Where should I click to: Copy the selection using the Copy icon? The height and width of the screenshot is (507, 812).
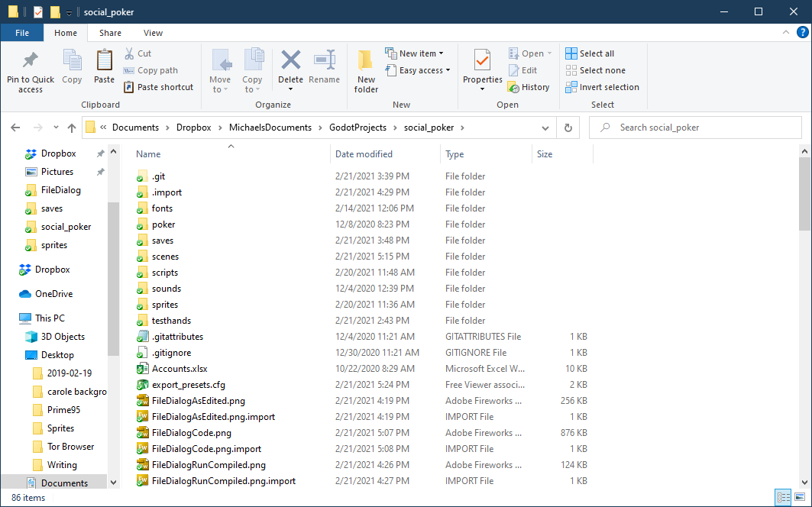[72, 67]
